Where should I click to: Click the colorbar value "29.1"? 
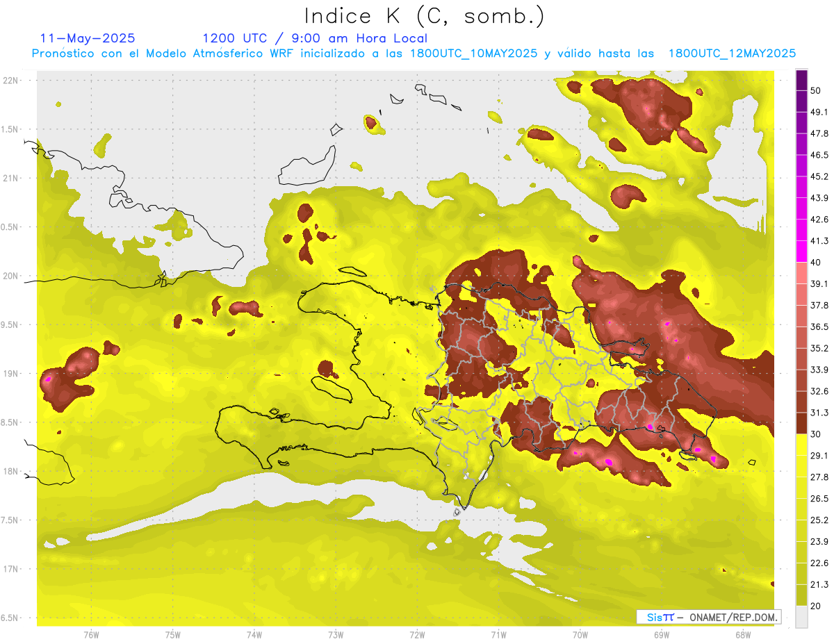819,456
